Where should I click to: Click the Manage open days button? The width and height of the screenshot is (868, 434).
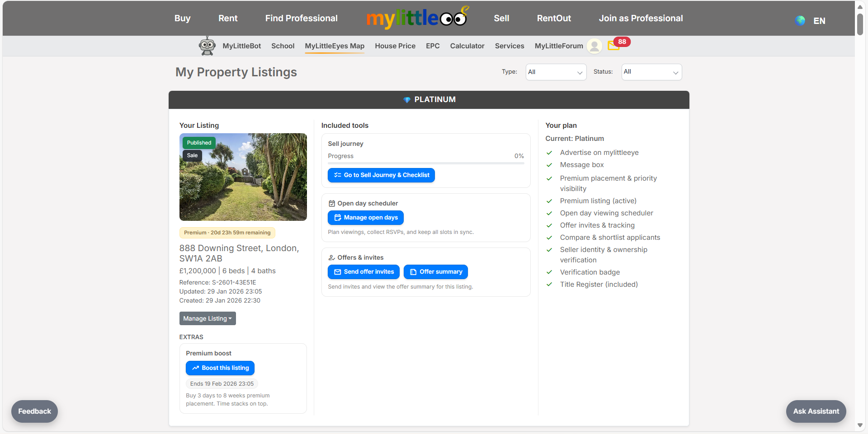click(365, 217)
